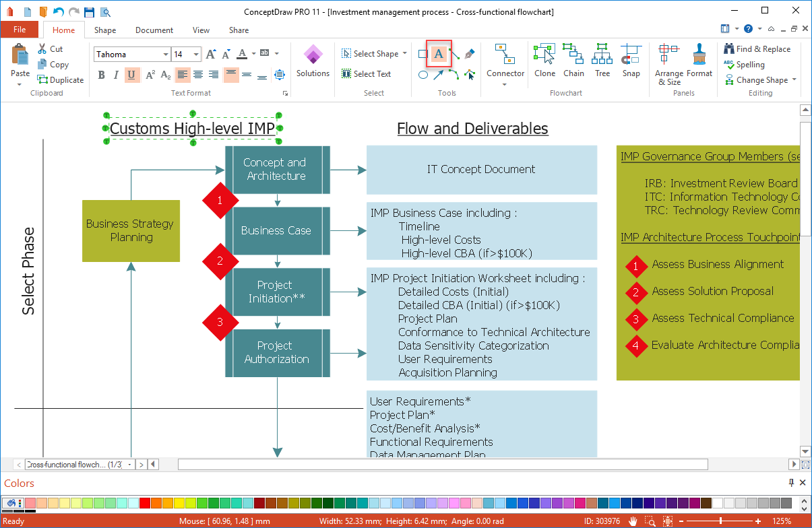Screen dimensions: 812x528
Task: Select the Ellipse drawing tool
Action: (423, 75)
